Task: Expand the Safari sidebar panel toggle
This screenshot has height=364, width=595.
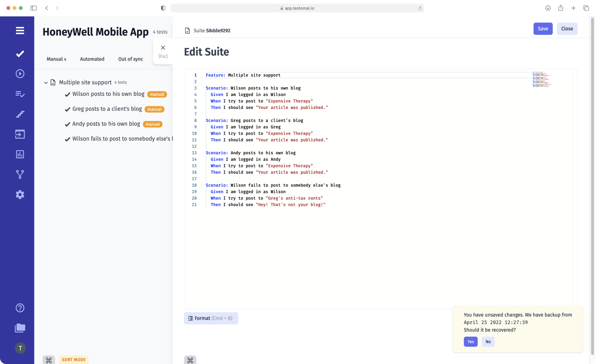Action: [x=33, y=8]
